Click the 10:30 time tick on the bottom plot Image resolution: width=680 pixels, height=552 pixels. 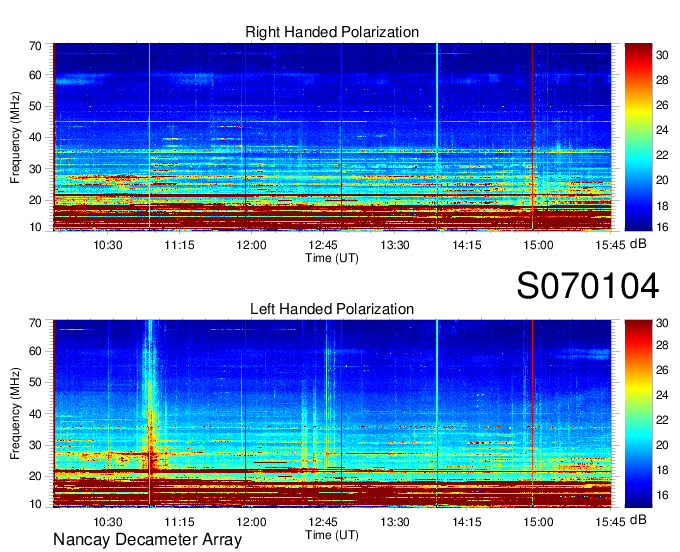[x=108, y=522]
